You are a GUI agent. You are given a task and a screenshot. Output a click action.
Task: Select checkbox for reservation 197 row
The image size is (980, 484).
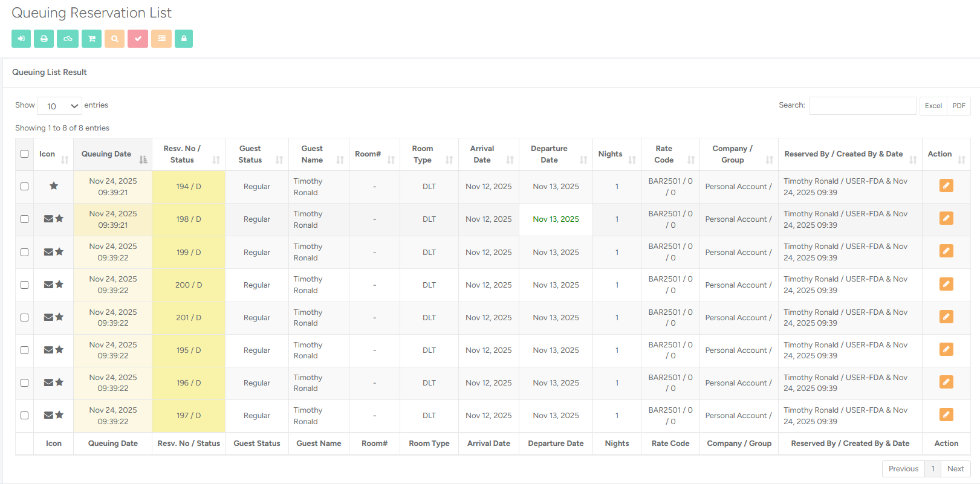(x=25, y=415)
